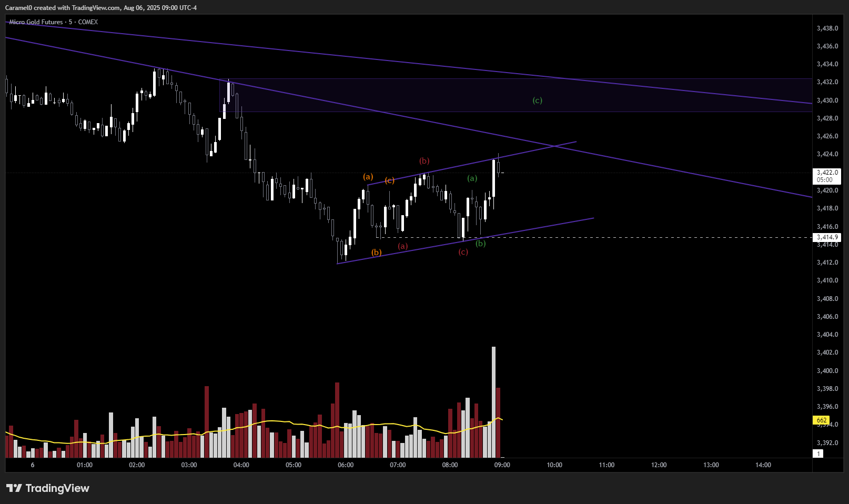Click the 3,434.0 price axis label
The image size is (849, 504).
point(827,64)
